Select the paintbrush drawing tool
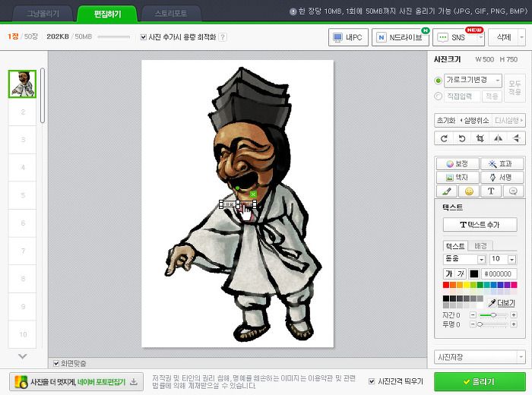The width and height of the screenshot is (532, 395). (x=447, y=191)
